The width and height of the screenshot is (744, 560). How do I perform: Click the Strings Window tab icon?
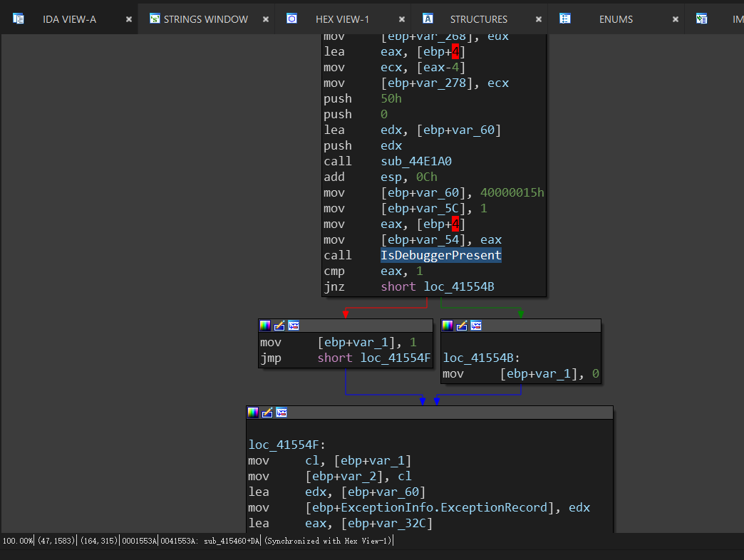(x=155, y=19)
